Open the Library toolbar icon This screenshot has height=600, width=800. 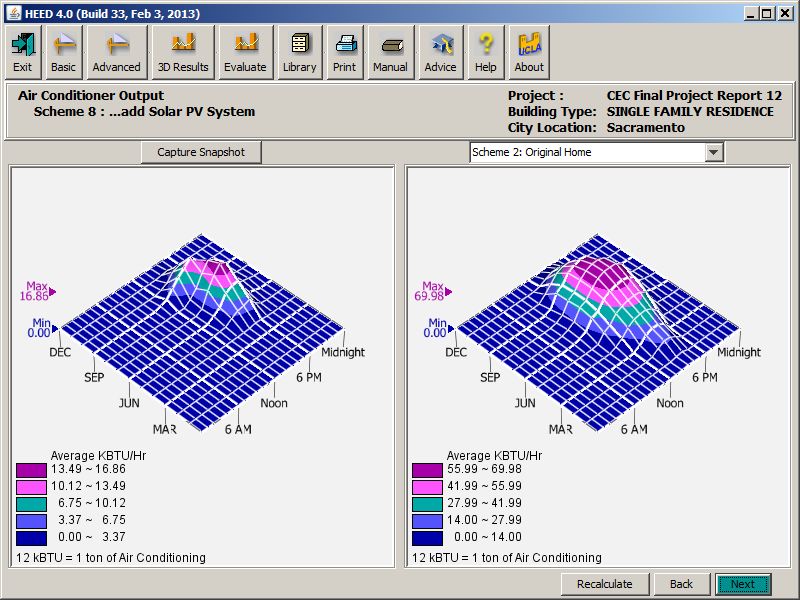pos(300,53)
